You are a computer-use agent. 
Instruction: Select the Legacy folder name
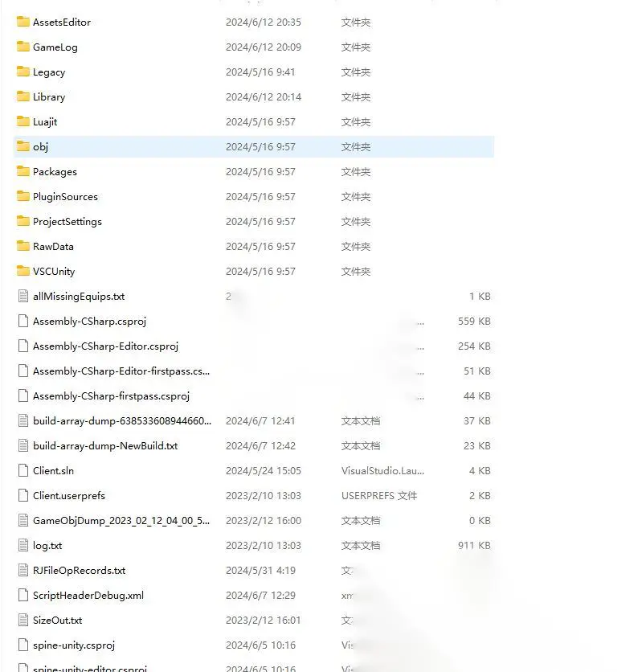pyautogui.click(x=49, y=72)
